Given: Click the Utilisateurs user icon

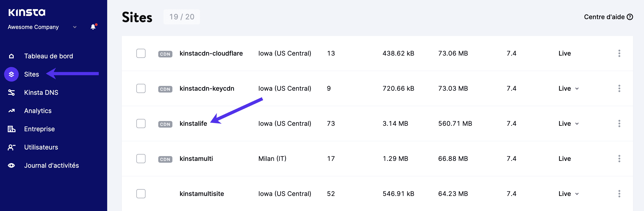Looking at the screenshot, I should 11,147.
